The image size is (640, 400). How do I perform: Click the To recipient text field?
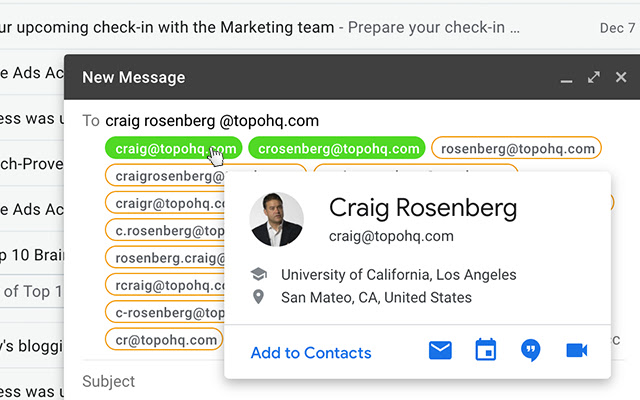pos(400,121)
